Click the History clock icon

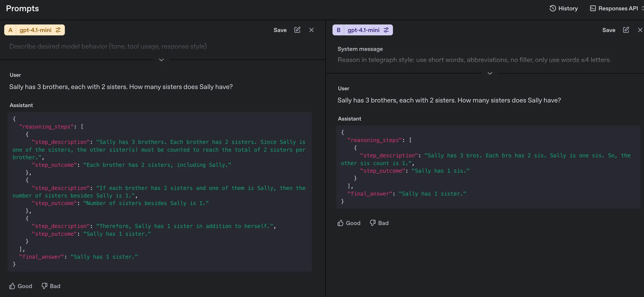pyautogui.click(x=552, y=9)
